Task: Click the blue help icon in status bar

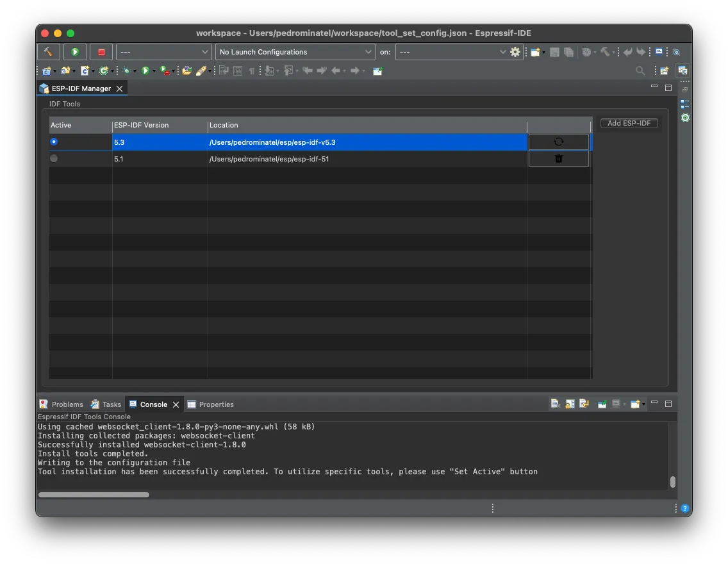Action: tap(685, 508)
